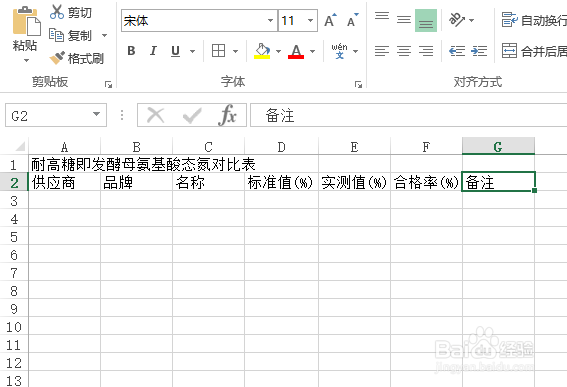Screen dimensions: 567x387
Task: Center text horizontally
Action: pyautogui.click(x=404, y=51)
